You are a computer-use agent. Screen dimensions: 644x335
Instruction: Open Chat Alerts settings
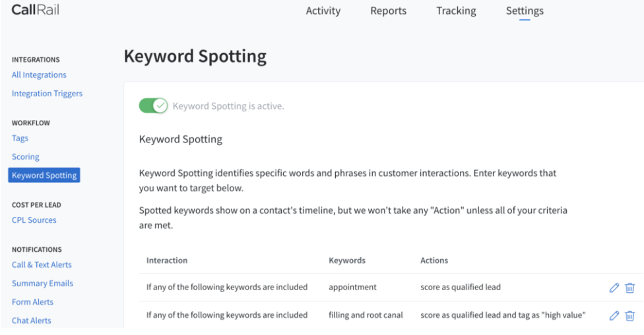[31, 320]
